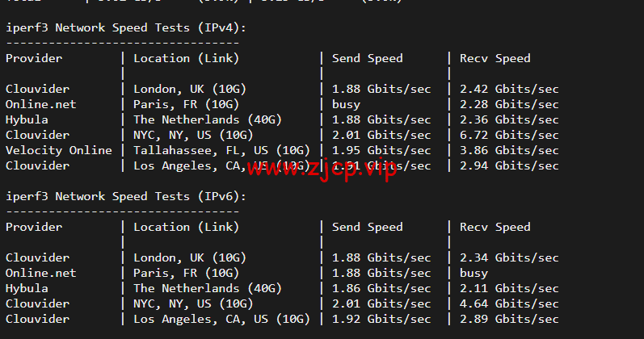Screen dimensions: 644x339
Task: Select Clouvider in IPv4 Los Angeles row
Action: pyautogui.click(x=37, y=165)
